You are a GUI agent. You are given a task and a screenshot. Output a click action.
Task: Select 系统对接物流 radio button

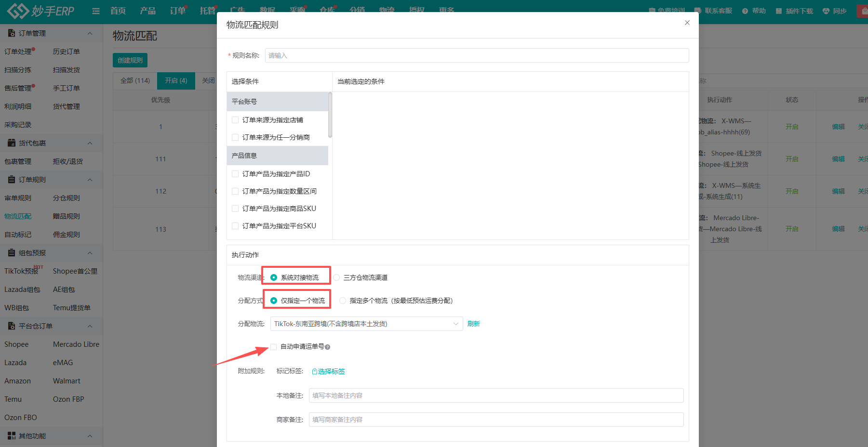coord(274,277)
